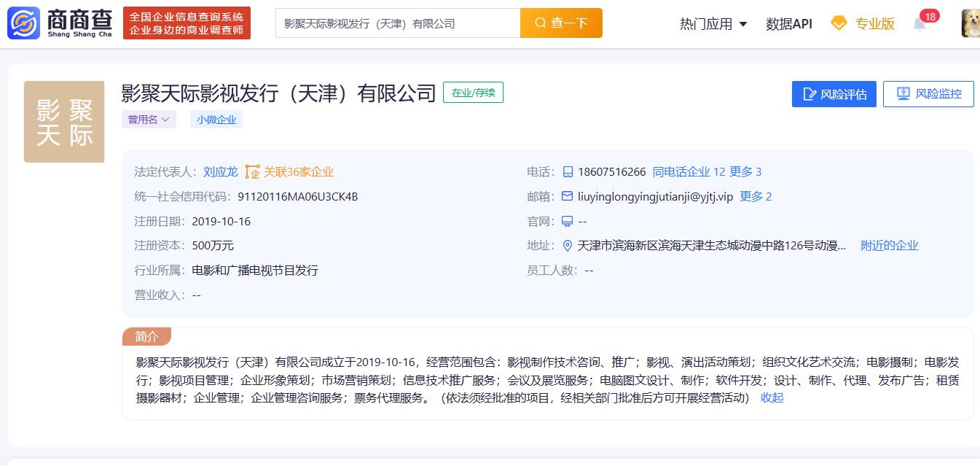Collapse the introduction with 收起
The image size is (980, 466).
pyautogui.click(x=772, y=397)
